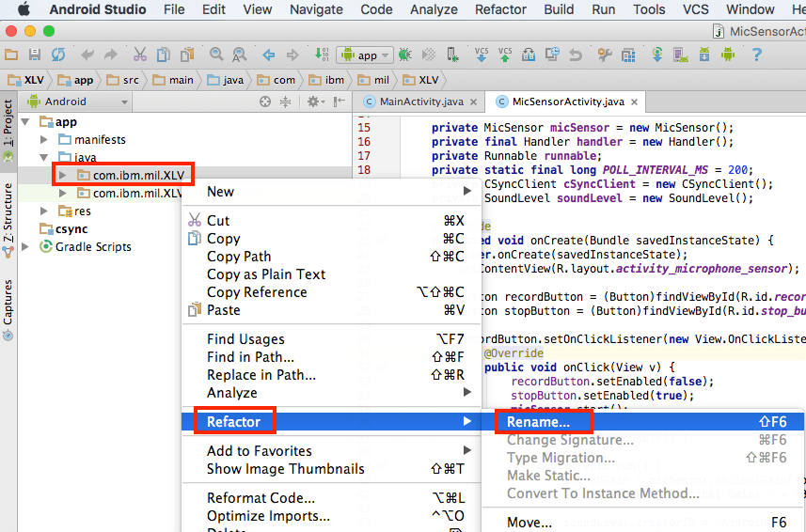Close the MainActivity.java tab
The width and height of the screenshot is (806, 532).
point(473,102)
